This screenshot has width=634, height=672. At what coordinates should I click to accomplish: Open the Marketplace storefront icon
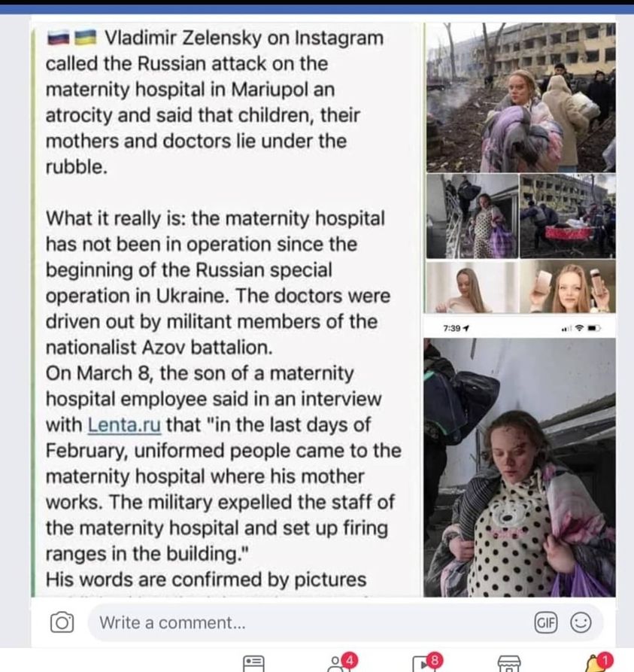509,664
